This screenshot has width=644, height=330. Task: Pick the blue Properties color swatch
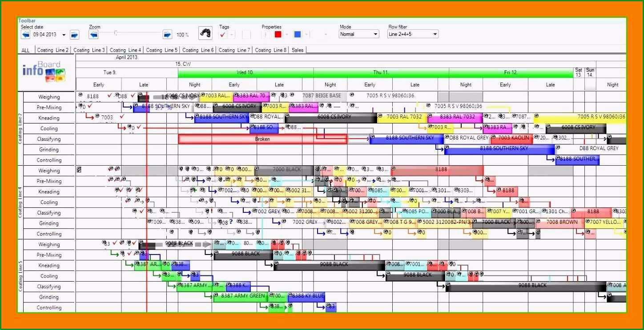point(298,34)
